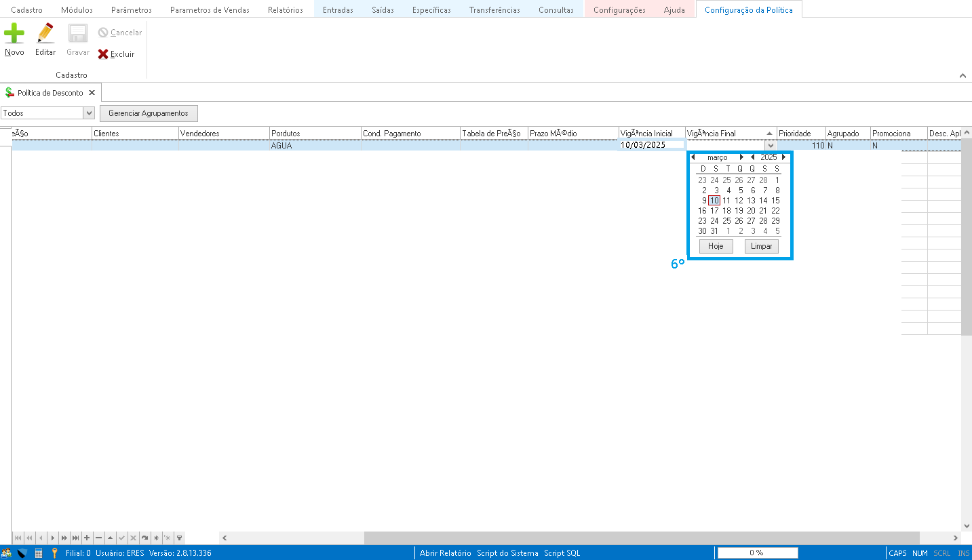Click Abrir Relatório in status bar
The width and height of the screenshot is (972, 560).
(445, 553)
